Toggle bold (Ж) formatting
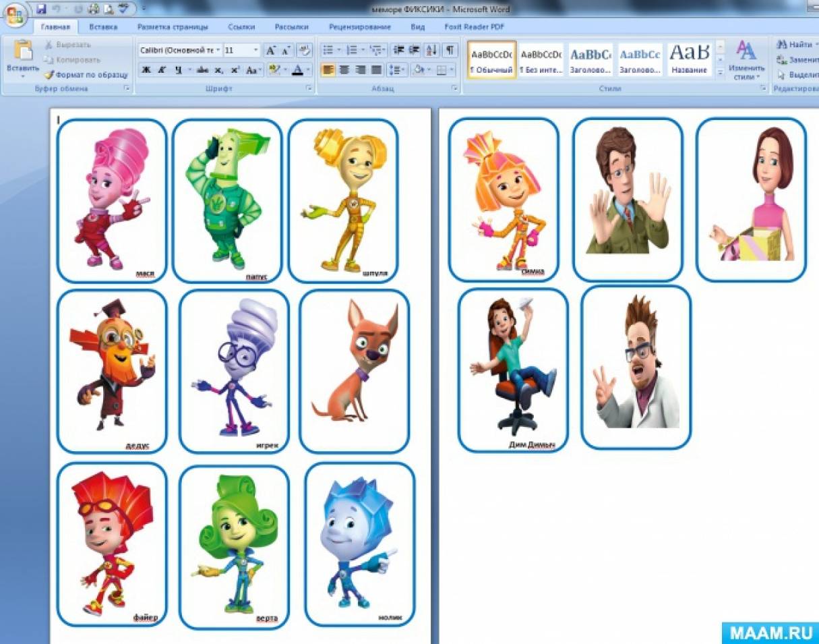This screenshot has height=644, width=819. tap(146, 69)
